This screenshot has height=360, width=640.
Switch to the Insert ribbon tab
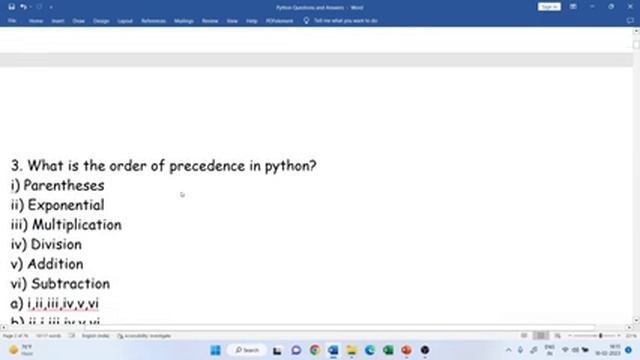(58, 21)
